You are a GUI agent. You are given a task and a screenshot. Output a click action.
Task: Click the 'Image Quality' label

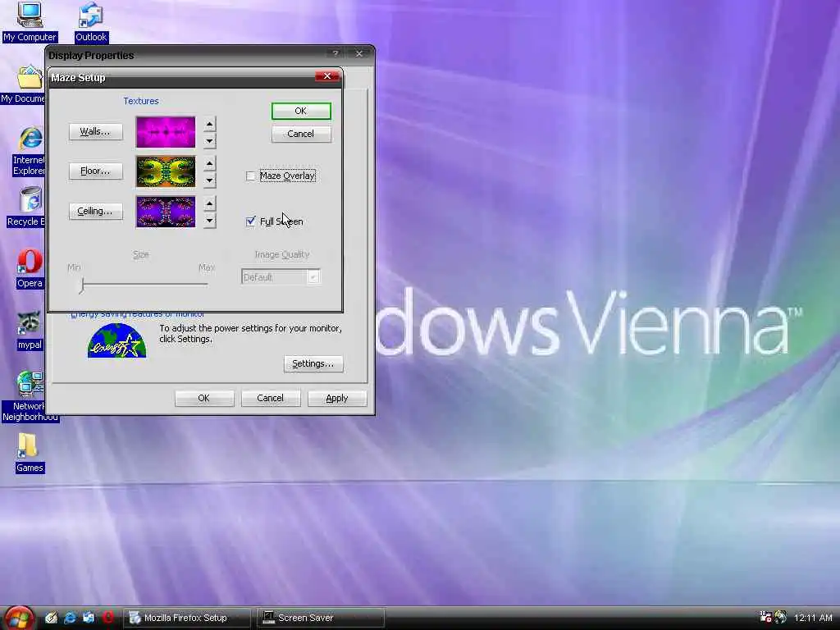tap(282, 254)
